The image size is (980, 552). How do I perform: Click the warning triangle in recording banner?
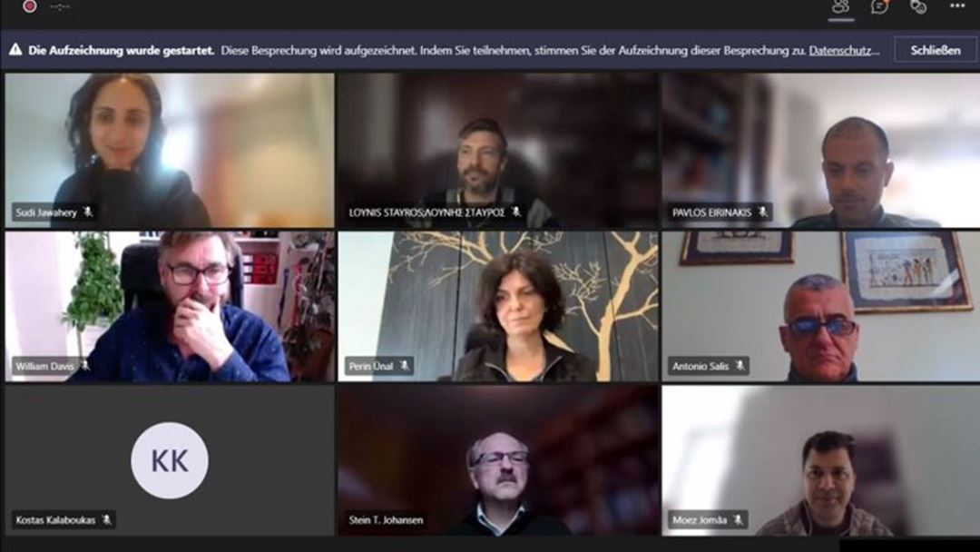tap(15, 49)
